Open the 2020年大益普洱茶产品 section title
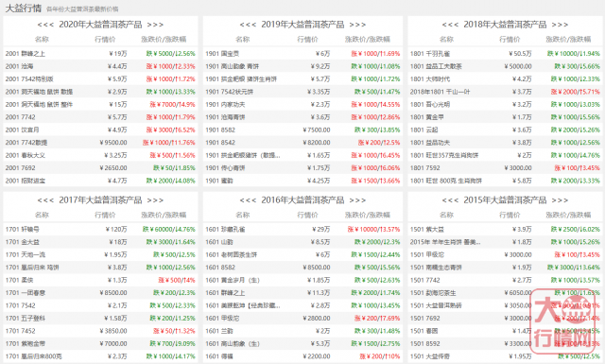Viewport: 605px width, 364px height. [x=100, y=25]
